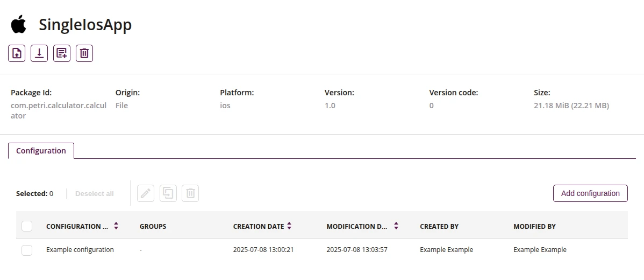Sort by Modification Date column arrows
Image resolution: width=644 pixels, height=280 pixels.
[x=396, y=226]
